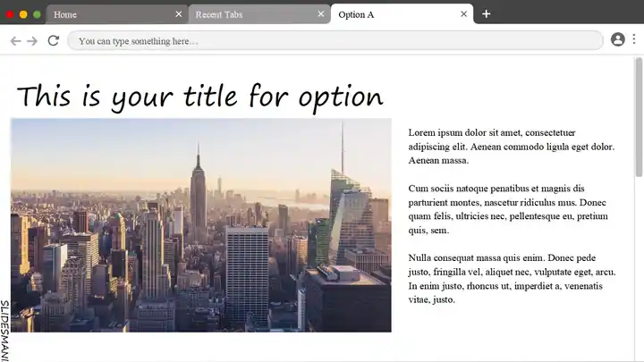
Task: Click the paragraph starting 'Lorem ipsum dolor'
Action: click(512, 147)
